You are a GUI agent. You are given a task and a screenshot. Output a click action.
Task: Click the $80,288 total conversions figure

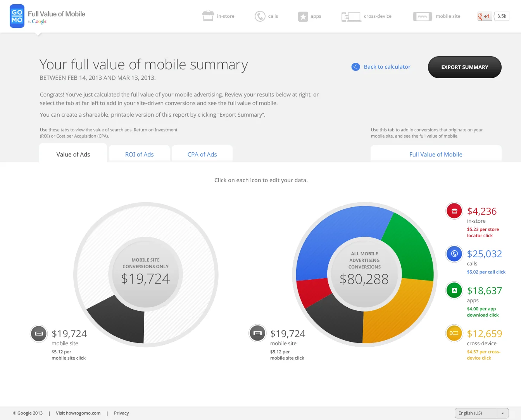[364, 279]
